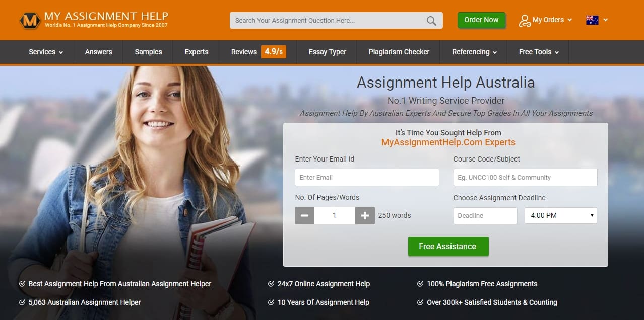Decrease page count with minus button
The width and height of the screenshot is (644, 320).
click(304, 216)
